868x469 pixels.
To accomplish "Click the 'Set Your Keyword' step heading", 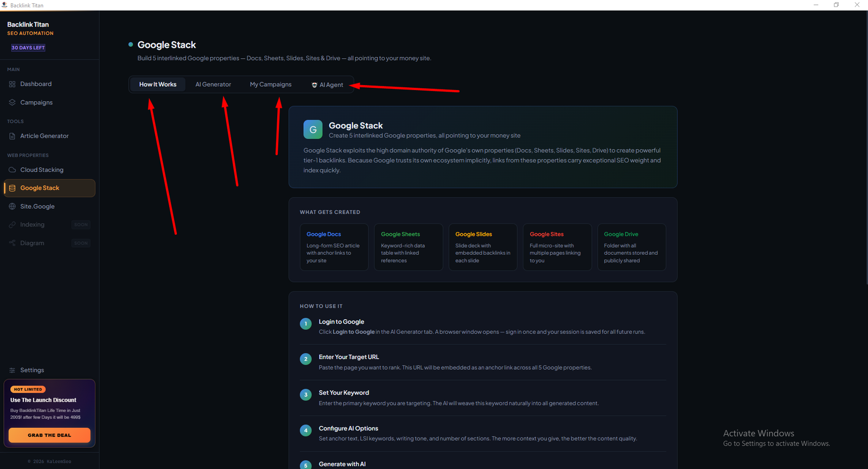I will pos(344,393).
